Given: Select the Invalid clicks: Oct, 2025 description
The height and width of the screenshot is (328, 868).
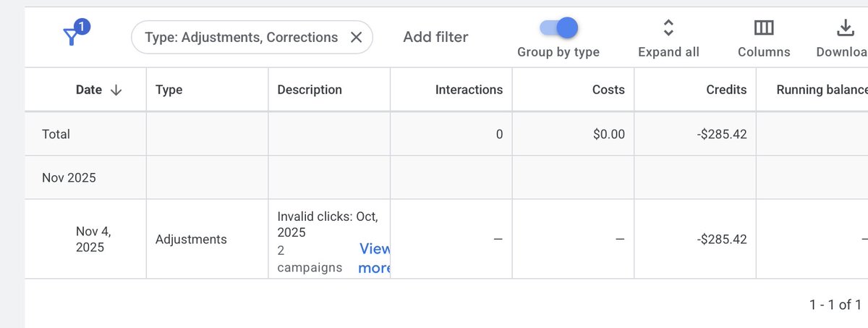Looking at the screenshot, I should (x=328, y=224).
